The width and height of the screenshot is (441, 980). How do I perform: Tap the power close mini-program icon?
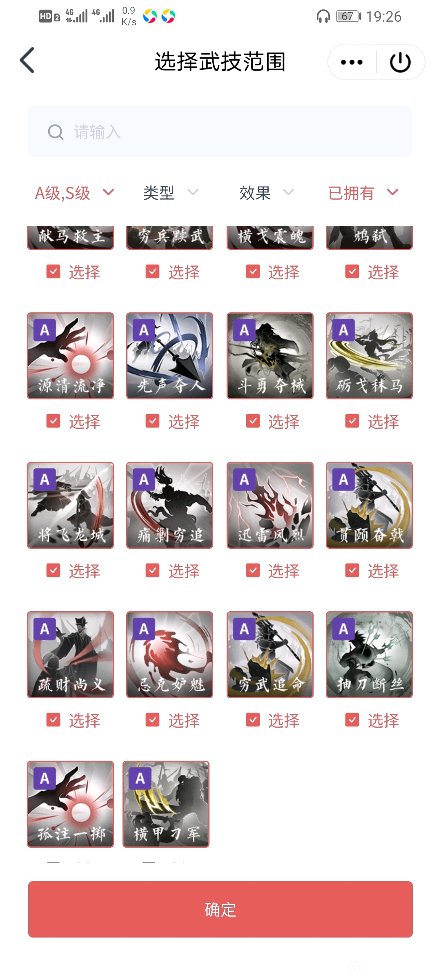[x=400, y=62]
